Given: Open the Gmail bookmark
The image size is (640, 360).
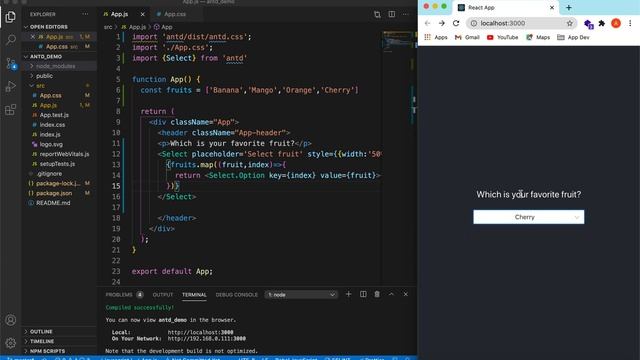Looking at the screenshot, I should [x=467, y=38].
